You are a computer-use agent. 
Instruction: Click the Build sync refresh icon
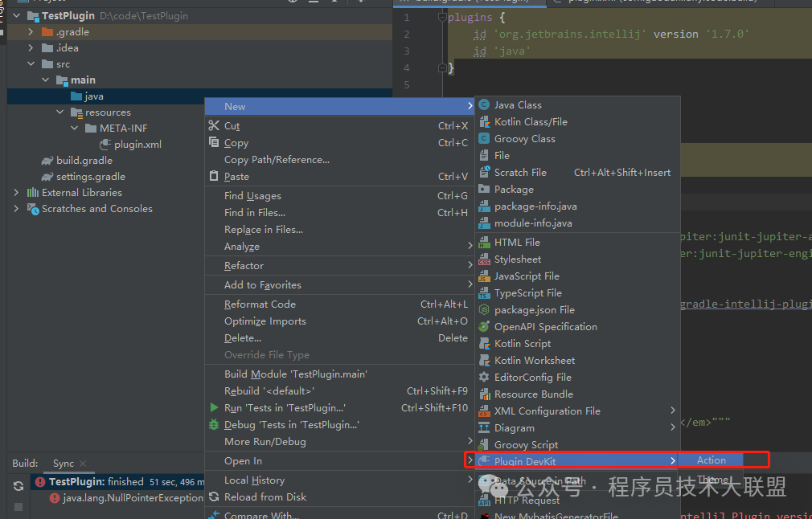point(18,486)
